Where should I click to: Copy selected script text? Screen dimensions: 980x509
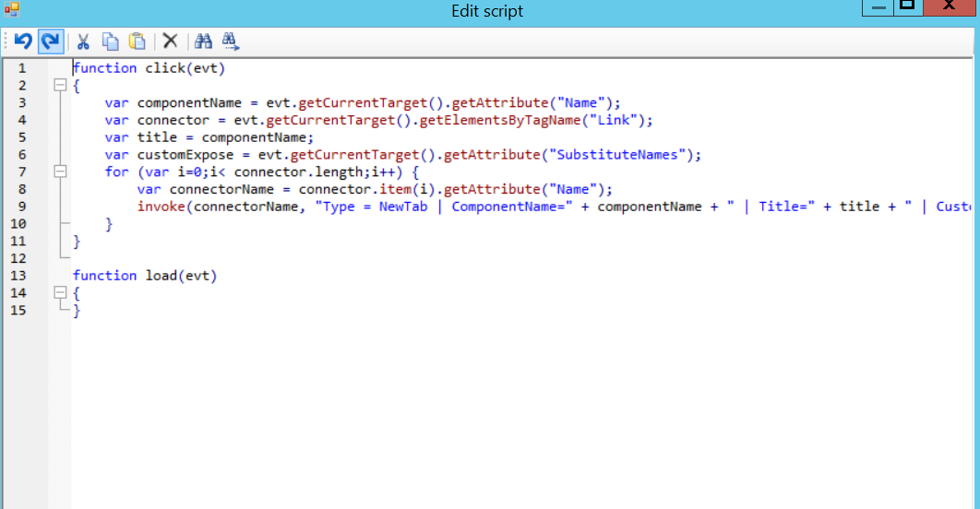[110, 41]
